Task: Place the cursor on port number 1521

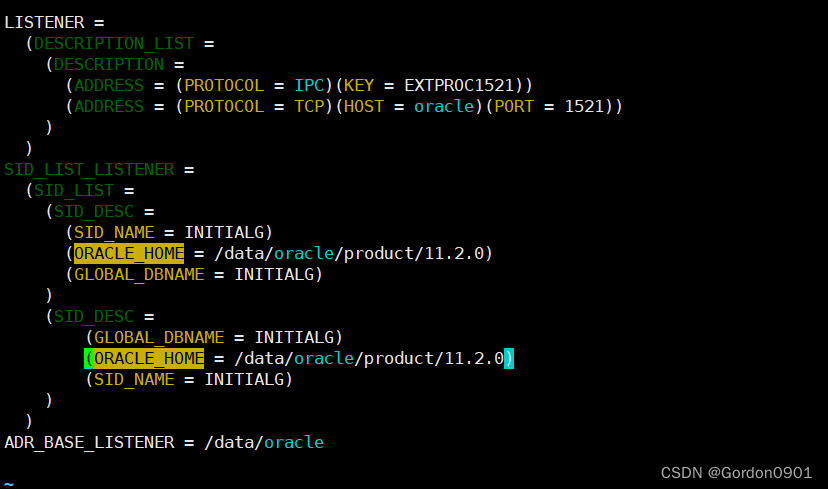Action: pos(585,107)
